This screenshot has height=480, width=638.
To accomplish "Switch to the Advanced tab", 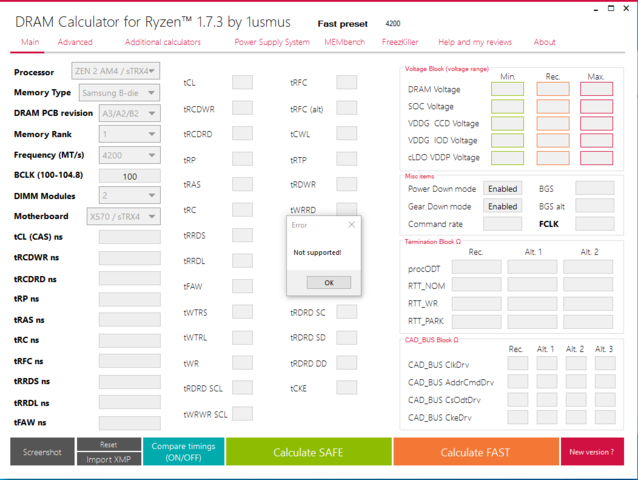I will click(x=75, y=42).
